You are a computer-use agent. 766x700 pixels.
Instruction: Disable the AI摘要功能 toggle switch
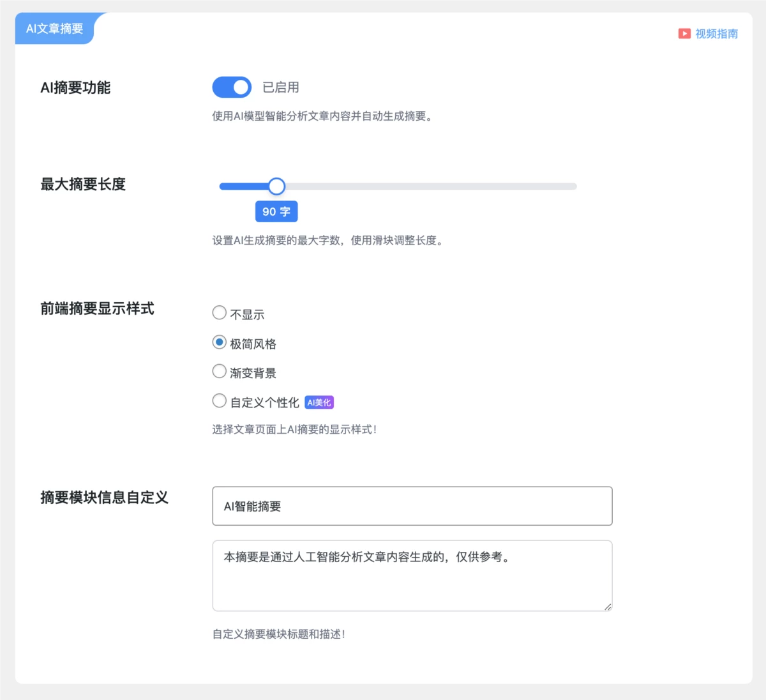(232, 88)
